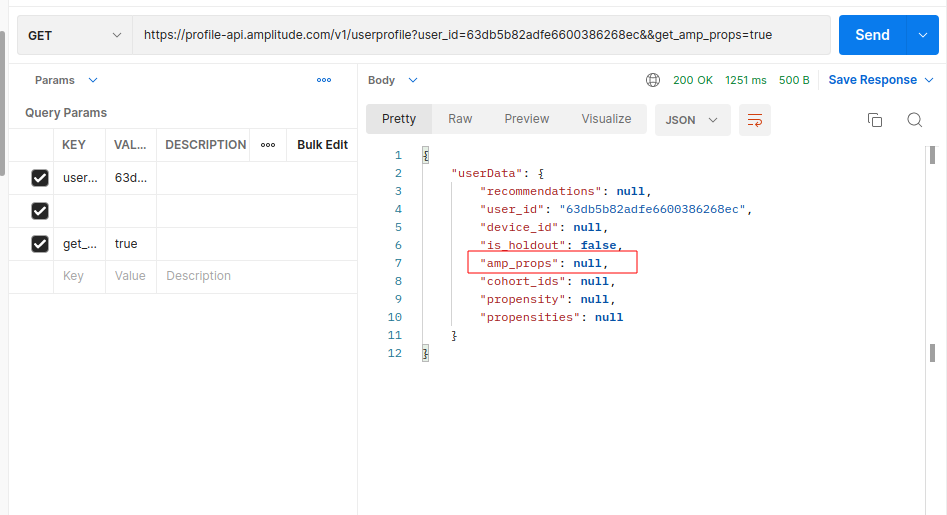Click the response panel vertical scrollbar
The height and width of the screenshot is (515, 947).
(x=933, y=254)
